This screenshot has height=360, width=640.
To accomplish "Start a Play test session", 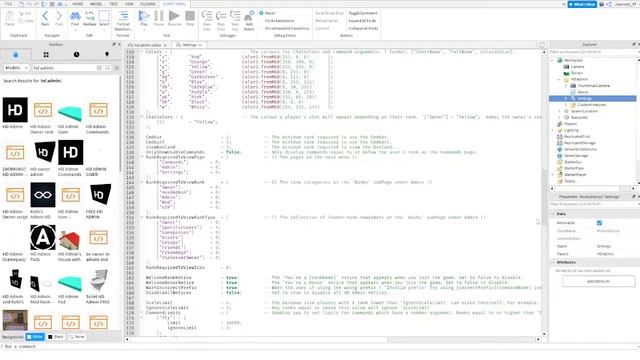I will coord(144,18).
